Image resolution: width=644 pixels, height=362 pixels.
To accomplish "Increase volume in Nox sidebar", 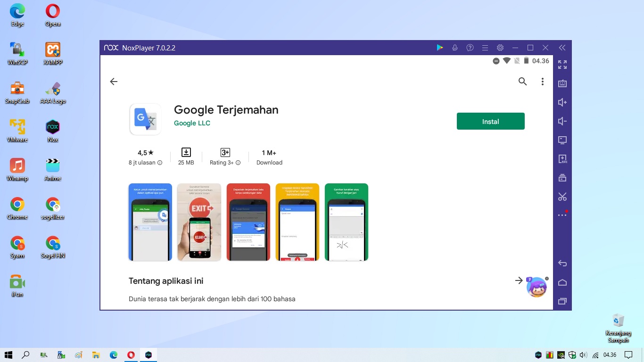I will click(x=562, y=102).
